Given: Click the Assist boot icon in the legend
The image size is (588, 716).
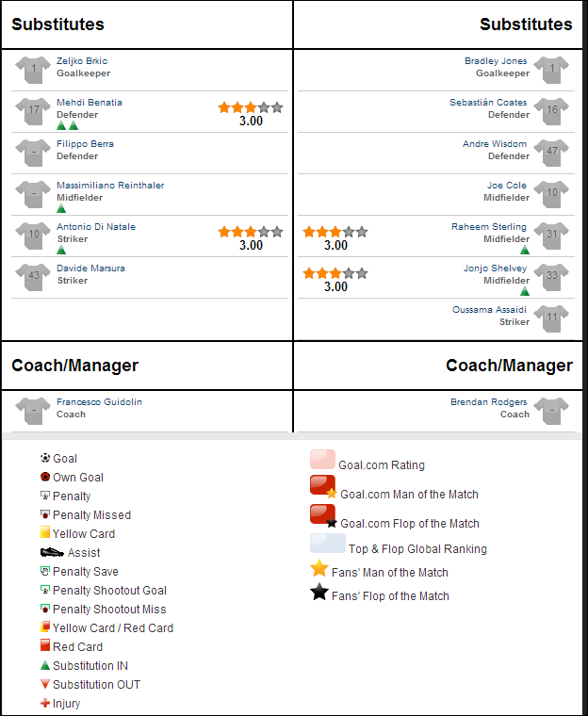Looking at the screenshot, I should [52, 552].
